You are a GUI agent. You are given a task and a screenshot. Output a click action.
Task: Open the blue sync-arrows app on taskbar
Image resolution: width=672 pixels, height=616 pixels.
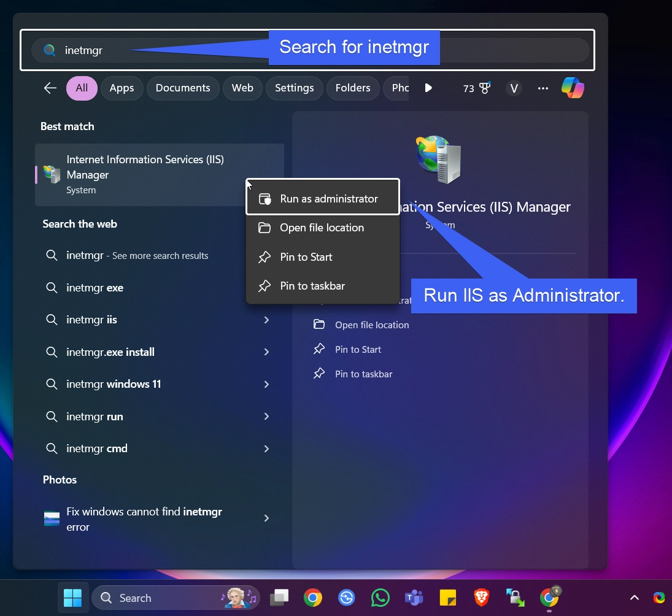coord(346,598)
